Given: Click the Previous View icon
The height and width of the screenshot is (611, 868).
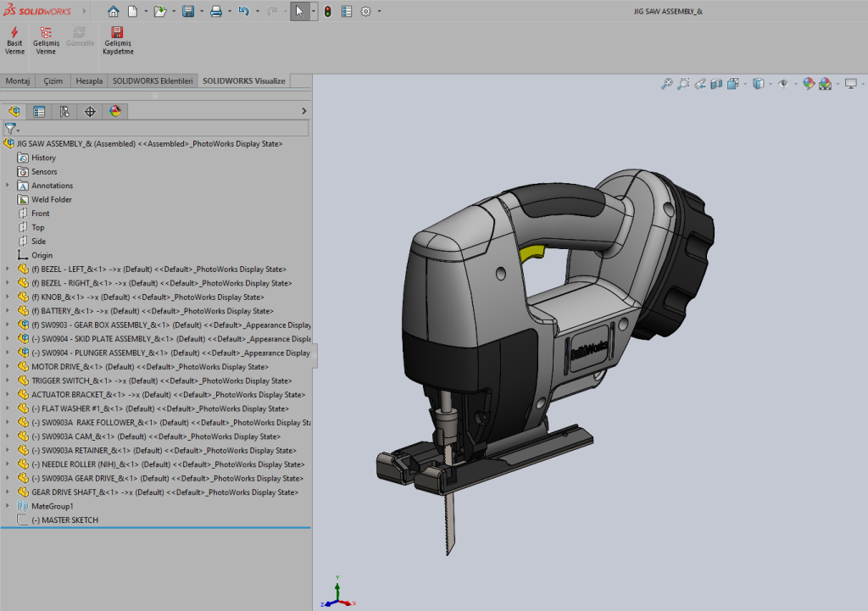Looking at the screenshot, I should [x=700, y=84].
